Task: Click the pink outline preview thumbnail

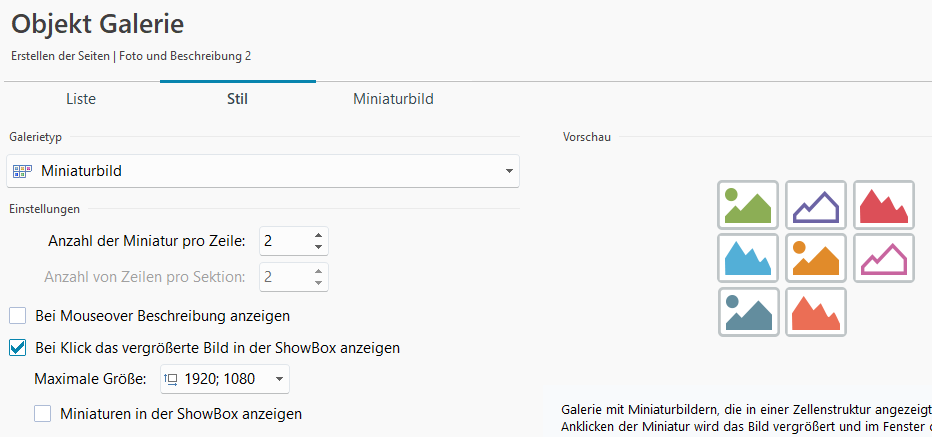Action: click(x=884, y=258)
